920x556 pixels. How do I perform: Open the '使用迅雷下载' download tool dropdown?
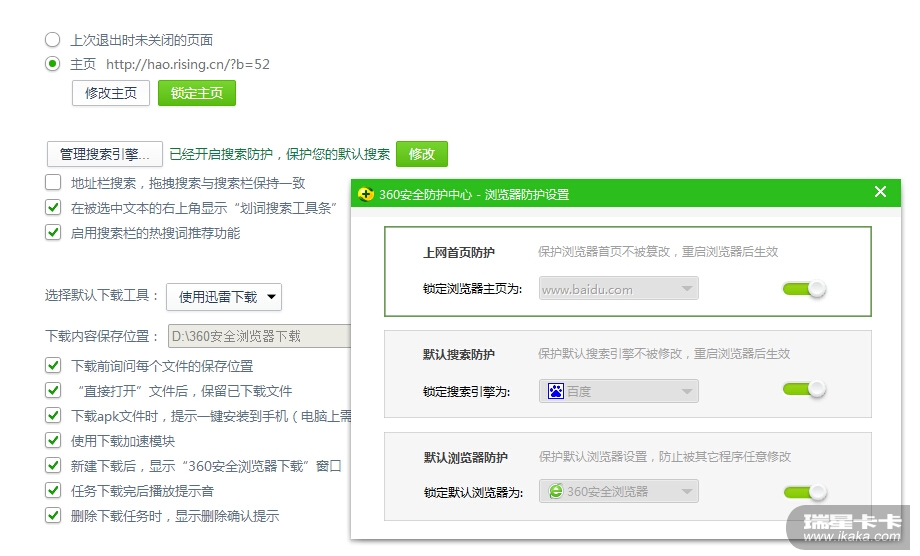click(224, 297)
